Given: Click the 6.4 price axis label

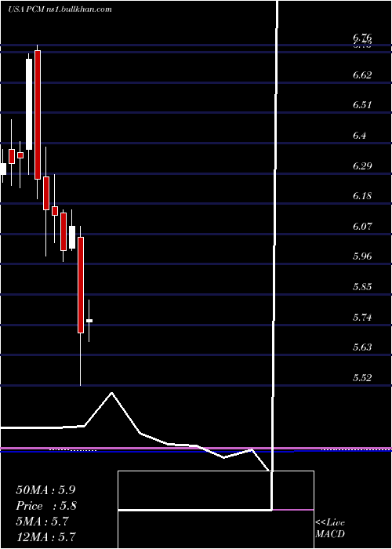Looking at the screenshot, I should [x=360, y=135].
